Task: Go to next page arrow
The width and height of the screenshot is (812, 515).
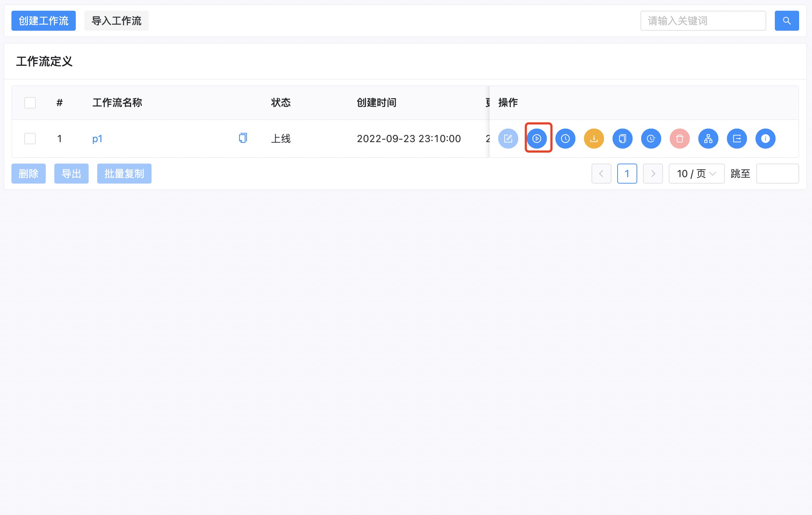Action: [x=653, y=174]
